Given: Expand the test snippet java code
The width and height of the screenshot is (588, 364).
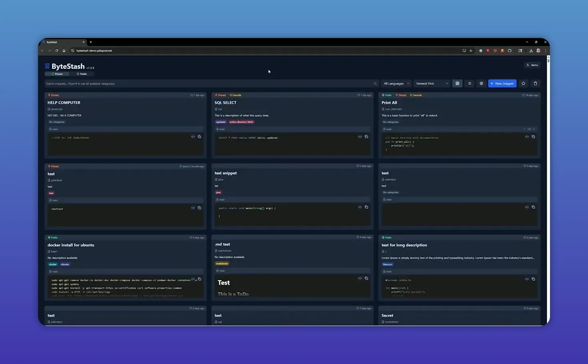Looking at the screenshot, I should tap(360, 207).
